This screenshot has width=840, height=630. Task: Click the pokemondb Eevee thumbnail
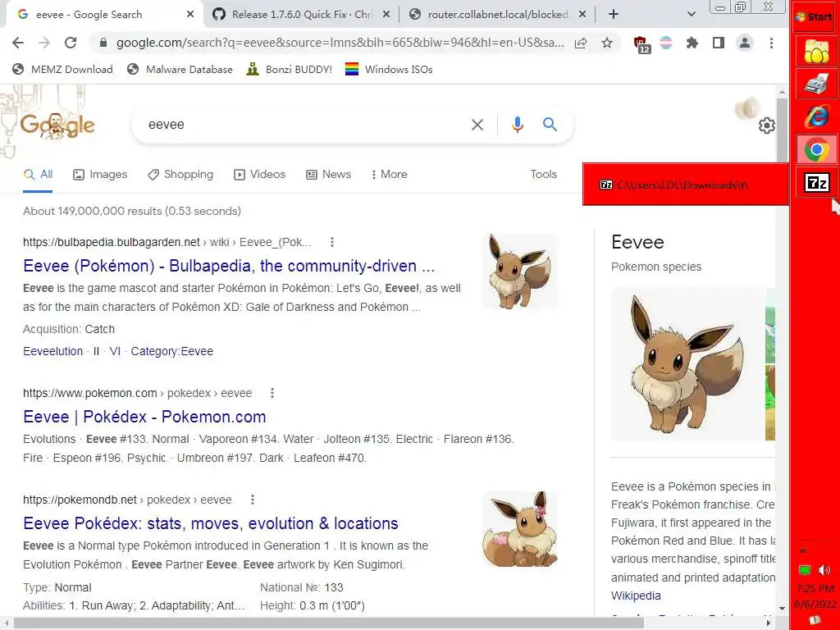coord(520,529)
